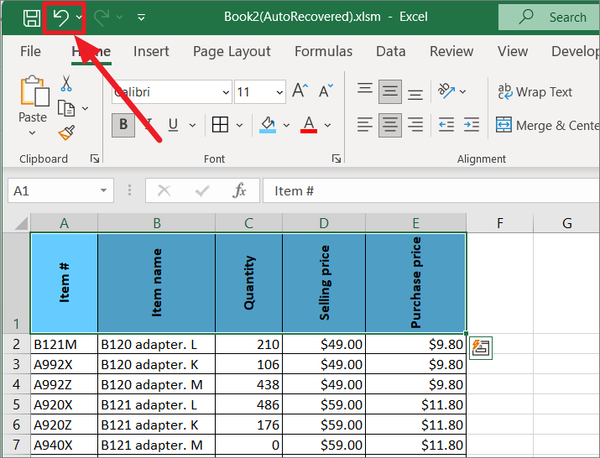Image resolution: width=600 pixels, height=458 pixels.
Task: Open the font name Calibri dropdown
Action: tap(226, 92)
